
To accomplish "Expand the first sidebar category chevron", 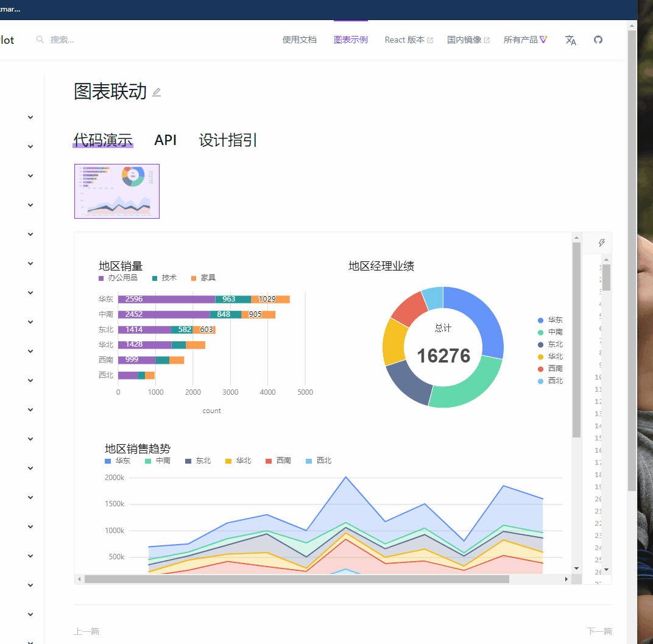I will coord(30,117).
